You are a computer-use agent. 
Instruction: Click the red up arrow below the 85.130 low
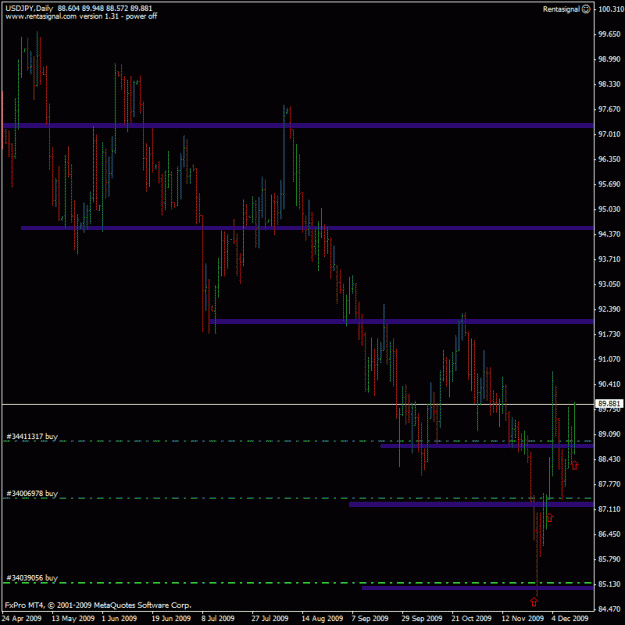pos(534,601)
